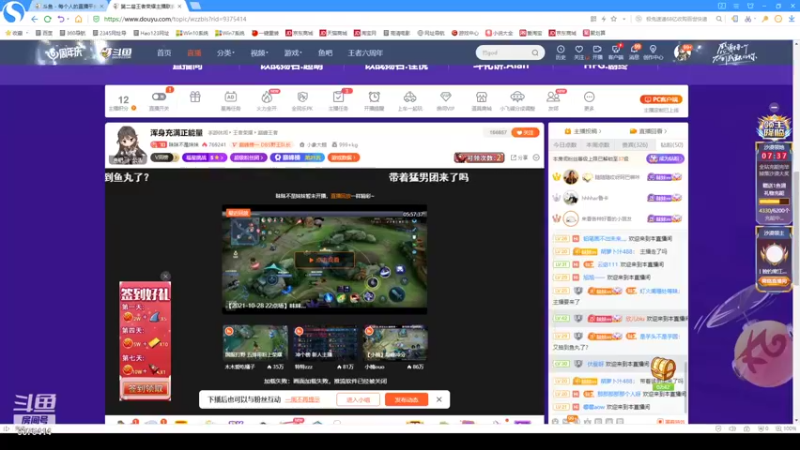
Task: Open the diamond VIP icon
Action: [445, 97]
